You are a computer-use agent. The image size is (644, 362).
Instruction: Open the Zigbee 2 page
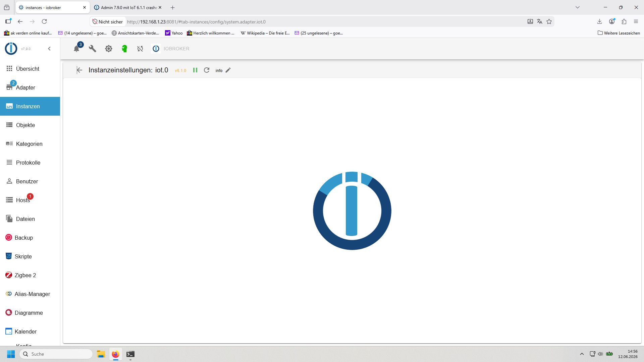point(30,275)
